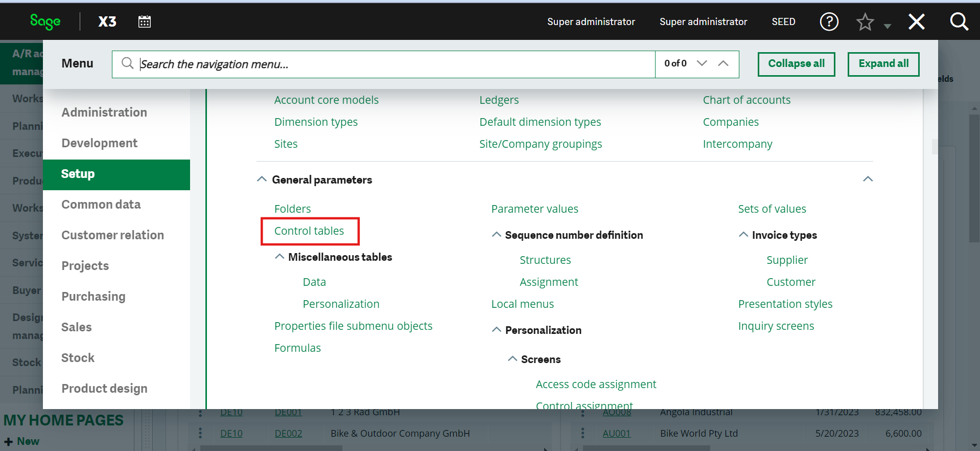Collapse the General parameters section

pyautogui.click(x=262, y=179)
